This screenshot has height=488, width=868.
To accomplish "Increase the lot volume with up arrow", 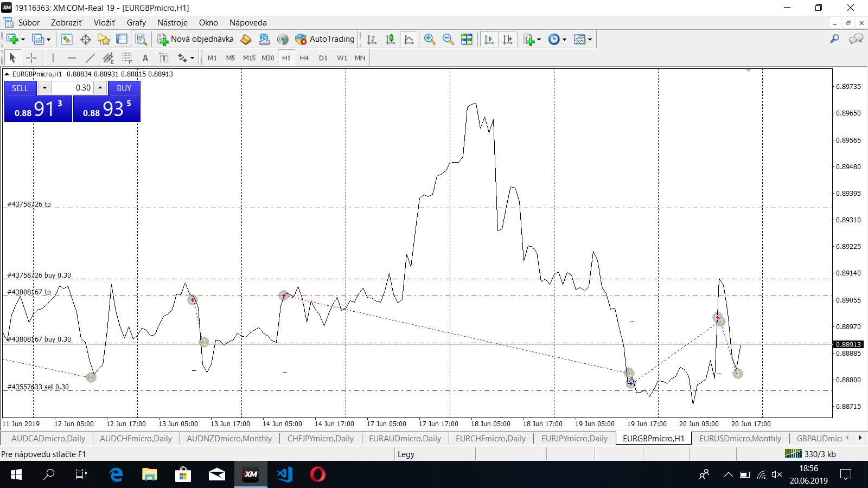I will click(100, 88).
